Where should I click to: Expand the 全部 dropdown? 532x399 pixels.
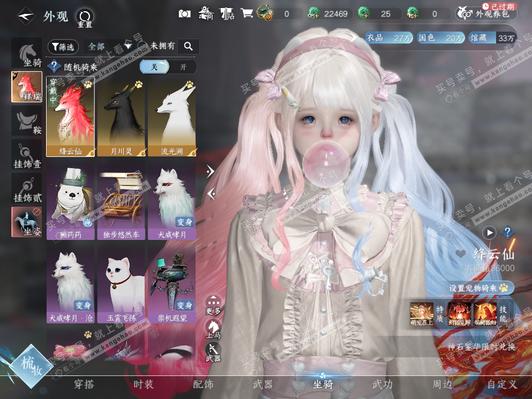click(110, 47)
